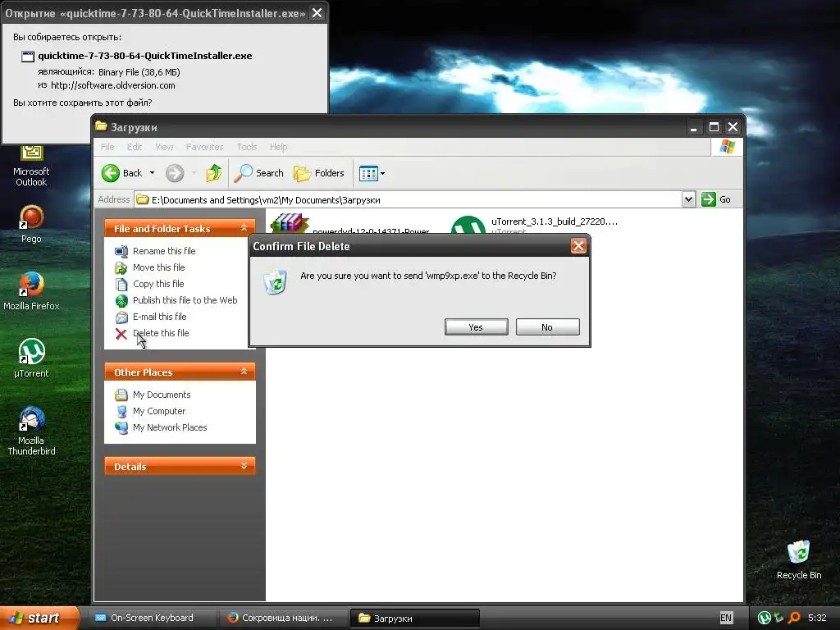The image size is (840, 630).
Task: Click the taskbar clock 5:32
Action: (817, 618)
